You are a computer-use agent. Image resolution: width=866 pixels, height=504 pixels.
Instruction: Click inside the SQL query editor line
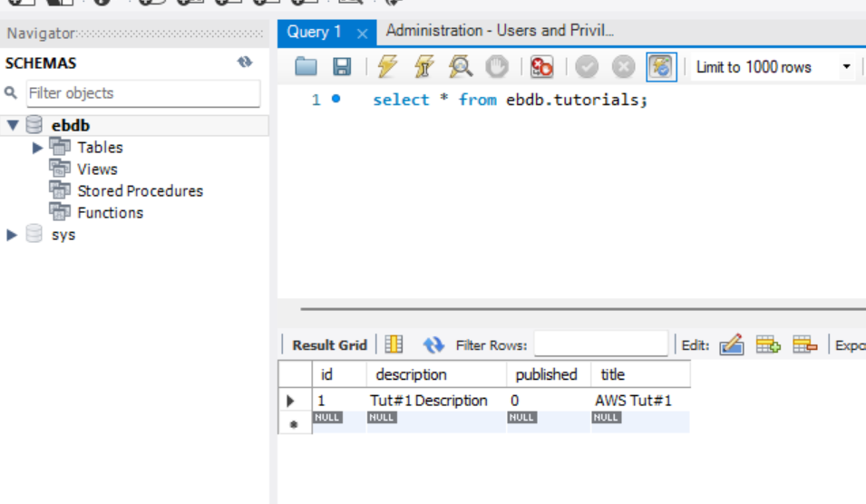510,100
